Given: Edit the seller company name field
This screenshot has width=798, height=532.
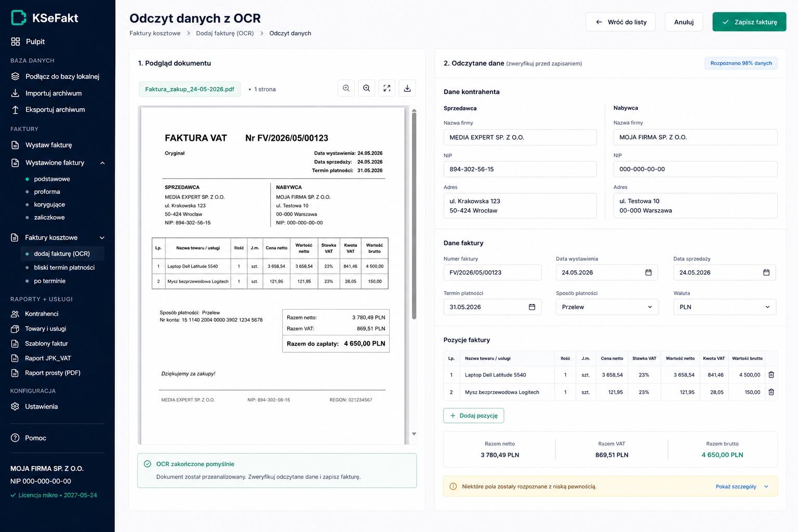Looking at the screenshot, I should point(520,137).
